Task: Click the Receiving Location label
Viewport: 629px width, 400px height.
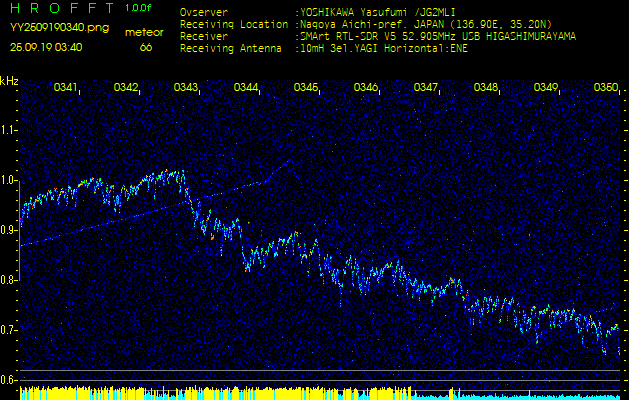Action: [234, 25]
